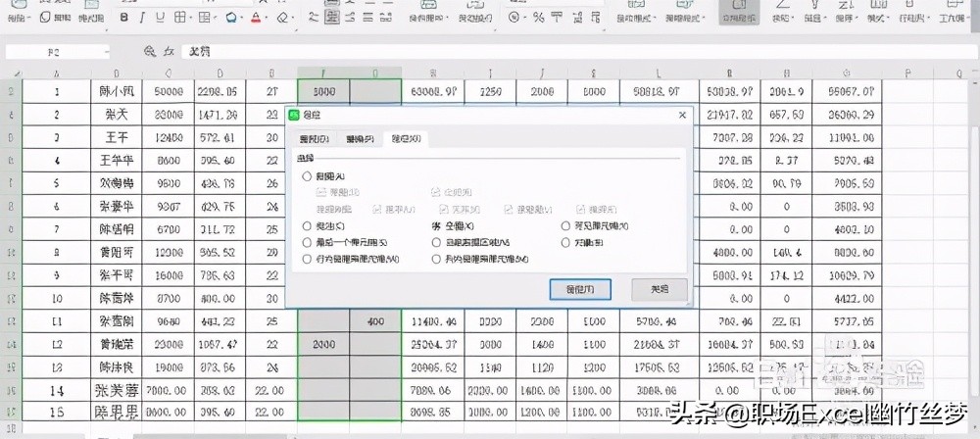Click the conditional formatting icon
This screenshot has height=439, width=980.
click(x=634, y=6)
